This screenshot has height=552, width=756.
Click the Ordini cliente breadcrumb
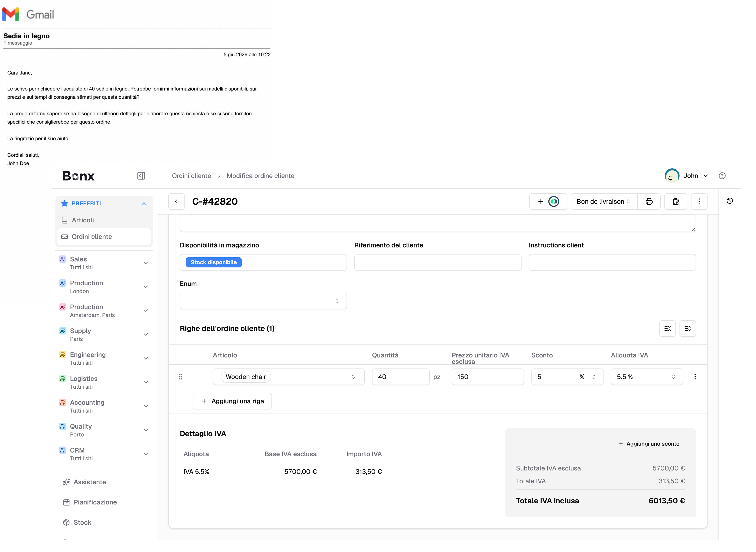pyautogui.click(x=191, y=176)
